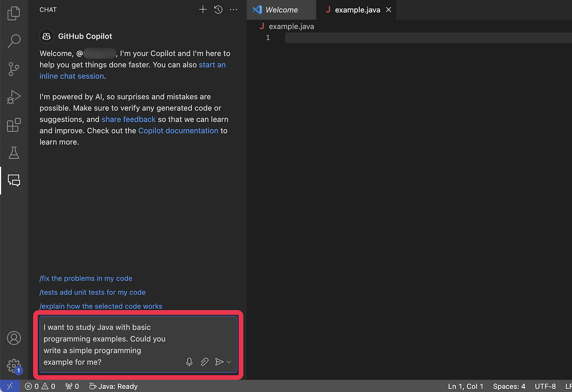
Task: Open the Extensions view icon
Action: (x=14, y=125)
